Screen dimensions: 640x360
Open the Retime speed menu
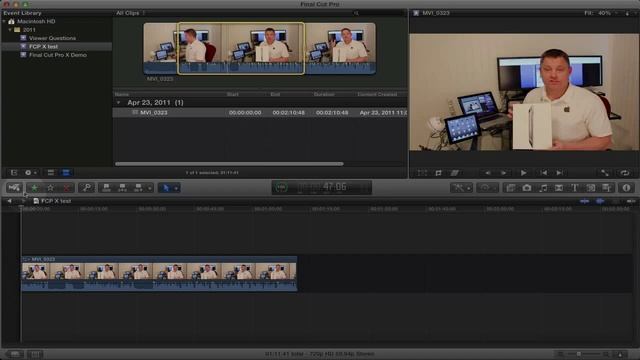click(x=487, y=188)
